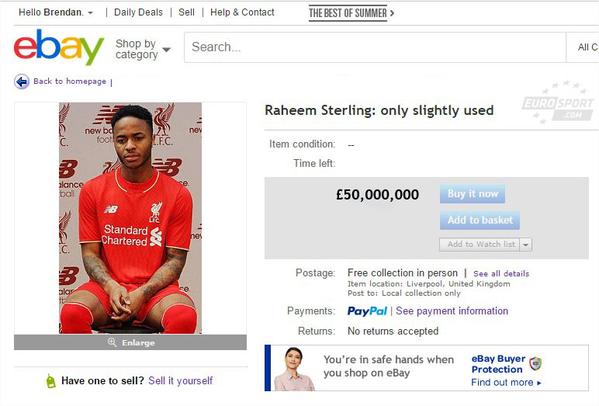This screenshot has width=599, height=406.
Task: Select the Sell link in the top navigation
Action: point(186,13)
